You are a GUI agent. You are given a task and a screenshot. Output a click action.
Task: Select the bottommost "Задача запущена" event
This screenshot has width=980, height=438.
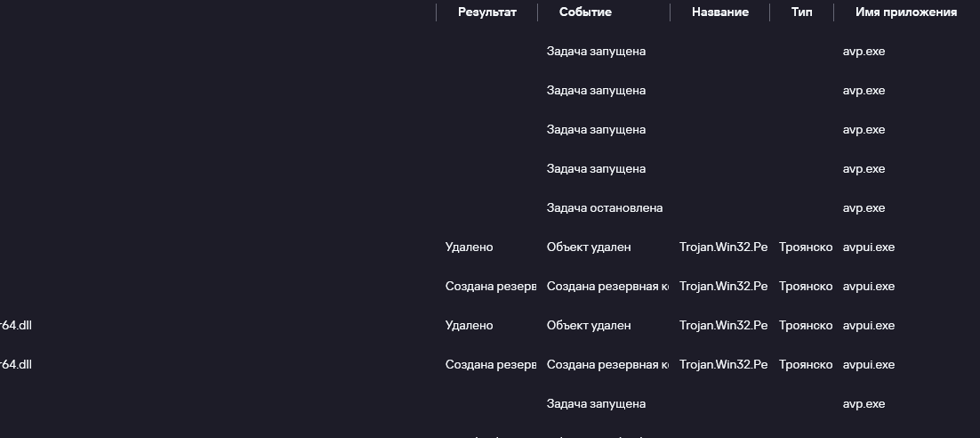[x=596, y=404]
